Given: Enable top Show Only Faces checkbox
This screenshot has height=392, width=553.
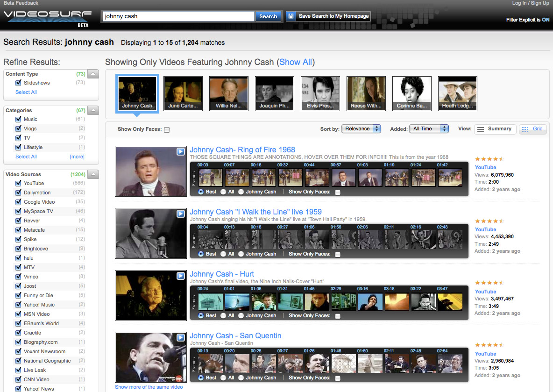Looking at the screenshot, I should point(167,130).
